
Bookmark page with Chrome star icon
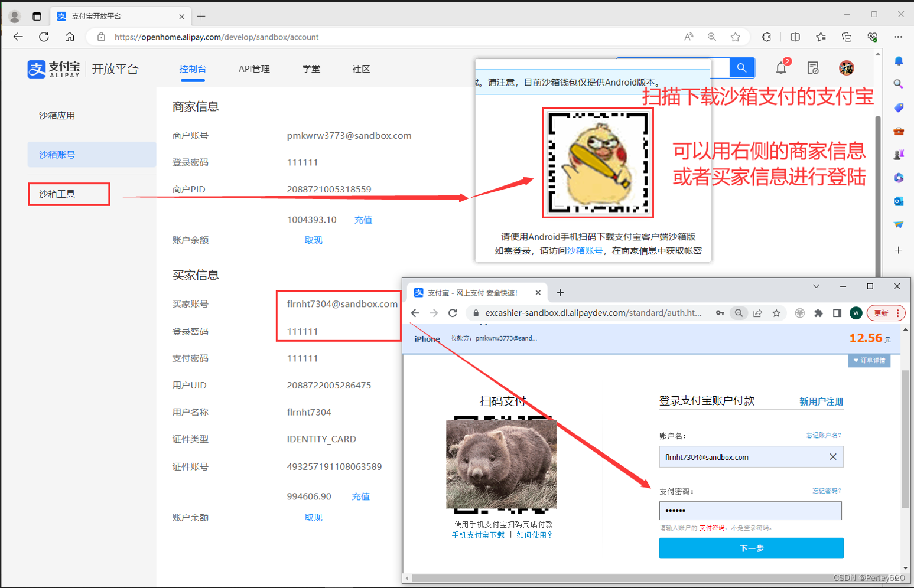point(776,313)
